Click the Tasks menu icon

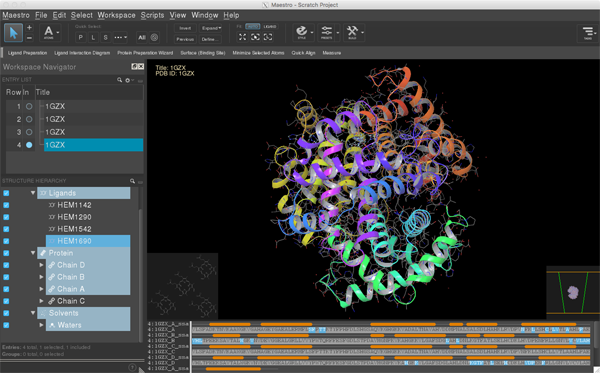[588, 33]
